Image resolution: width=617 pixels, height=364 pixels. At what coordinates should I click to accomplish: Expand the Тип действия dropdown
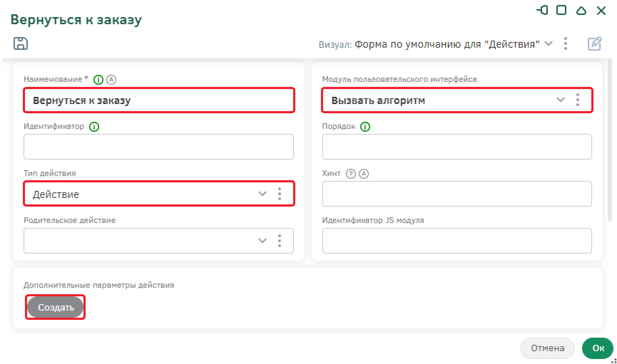click(x=262, y=194)
